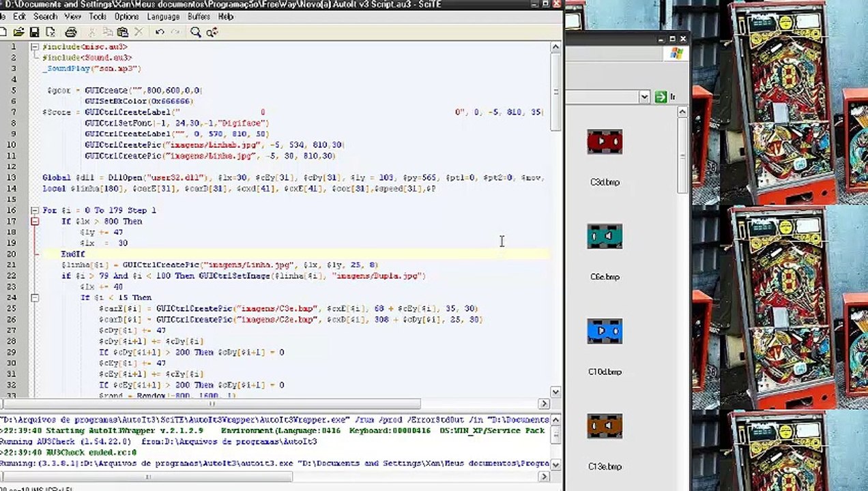Image resolution: width=868 pixels, height=491 pixels.
Task: Click the editor horizontal scrollbar right arrow
Action: pos(544,404)
